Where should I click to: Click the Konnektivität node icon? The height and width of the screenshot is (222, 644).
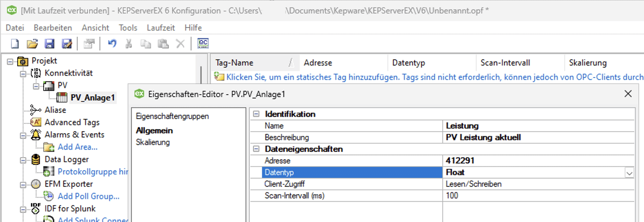36,73
